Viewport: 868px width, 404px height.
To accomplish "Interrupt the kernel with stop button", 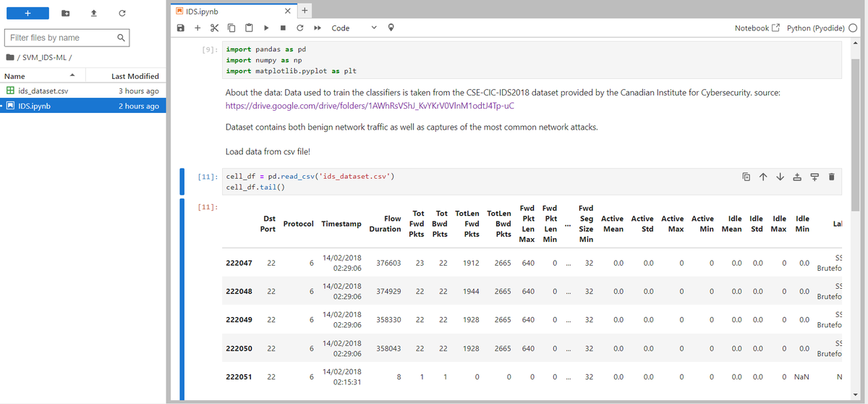I will click(x=283, y=28).
